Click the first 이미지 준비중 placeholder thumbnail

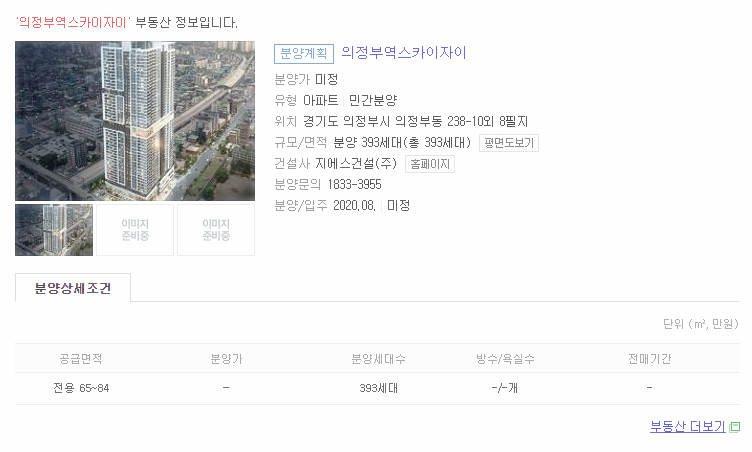[135, 230]
